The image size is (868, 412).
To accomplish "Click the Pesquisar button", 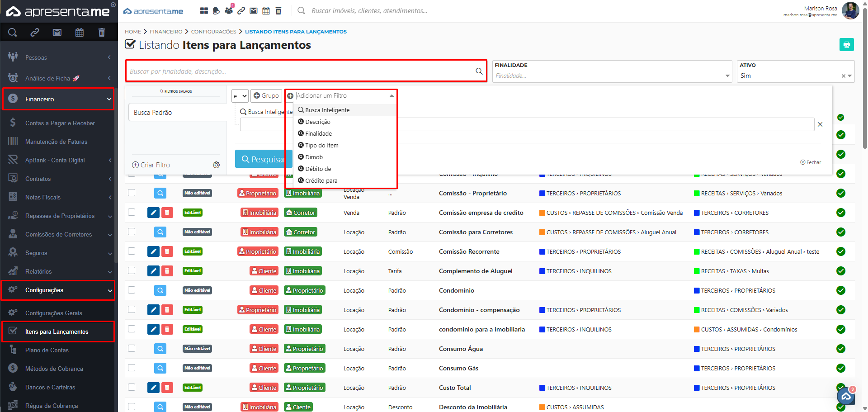I will point(261,159).
